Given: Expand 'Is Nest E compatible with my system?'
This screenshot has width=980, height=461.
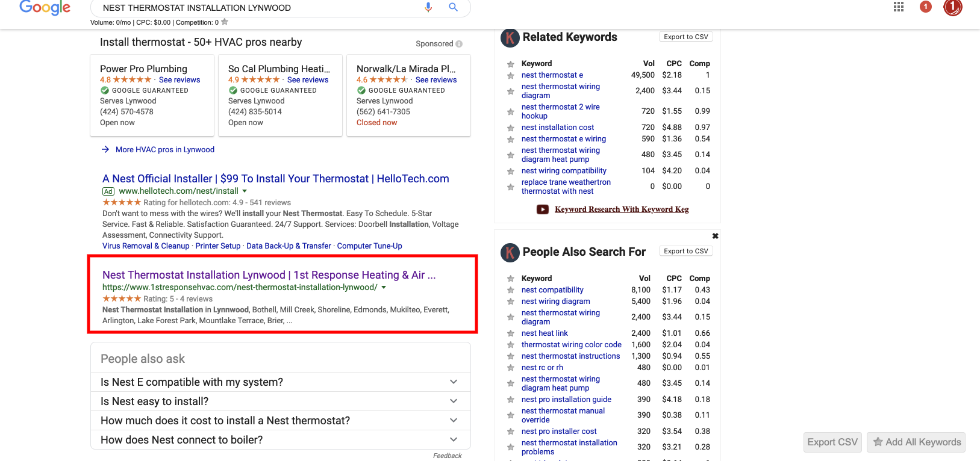Looking at the screenshot, I should (281, 382).
